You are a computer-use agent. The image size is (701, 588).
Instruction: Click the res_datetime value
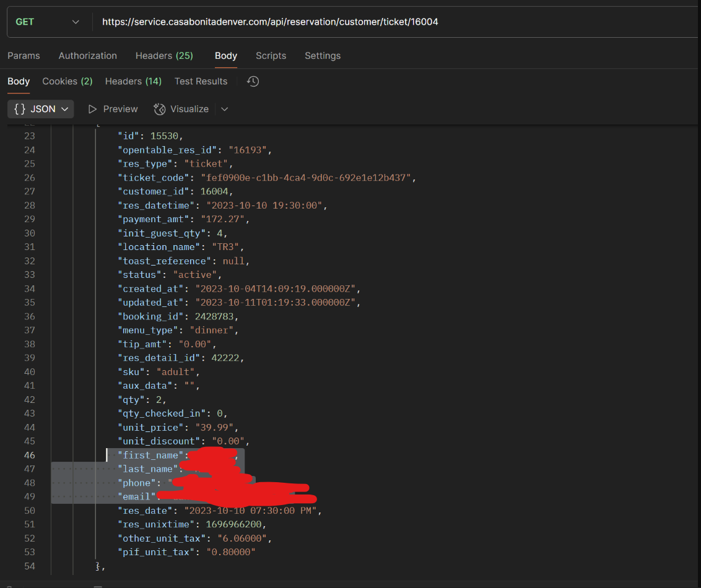coord(264,205)
